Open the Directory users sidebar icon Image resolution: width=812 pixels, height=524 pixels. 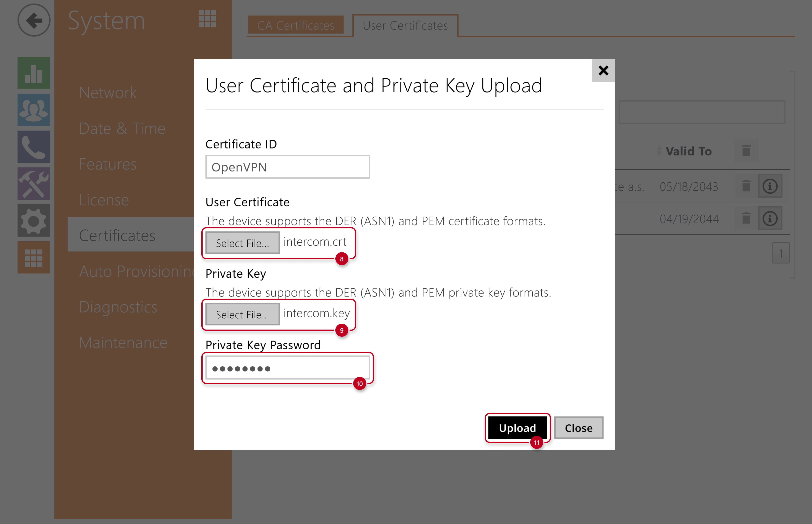tap(34, 110)
